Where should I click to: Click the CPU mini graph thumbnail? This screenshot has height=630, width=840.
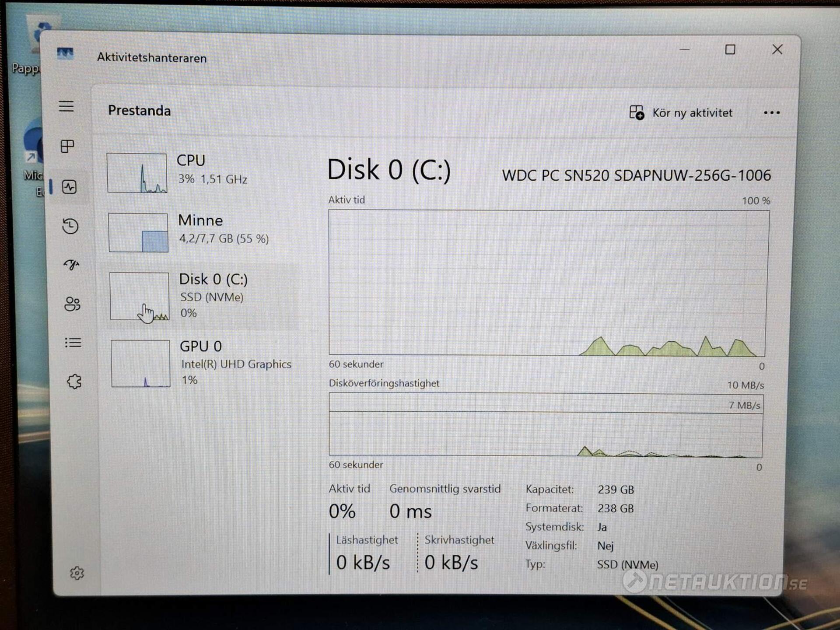pyautogui.click(x=137, y=173)
